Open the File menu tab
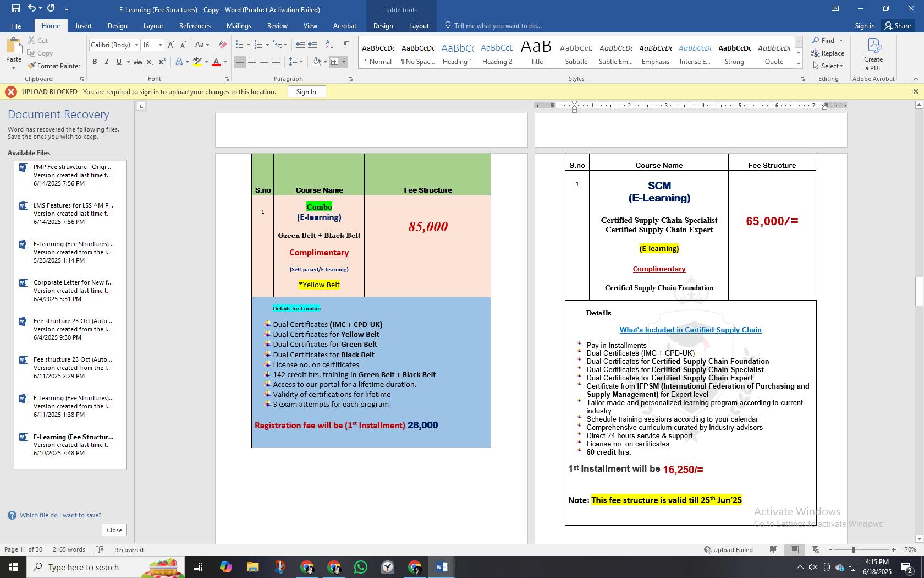This screenshot has height=578, width=924. tap(16, 26)
